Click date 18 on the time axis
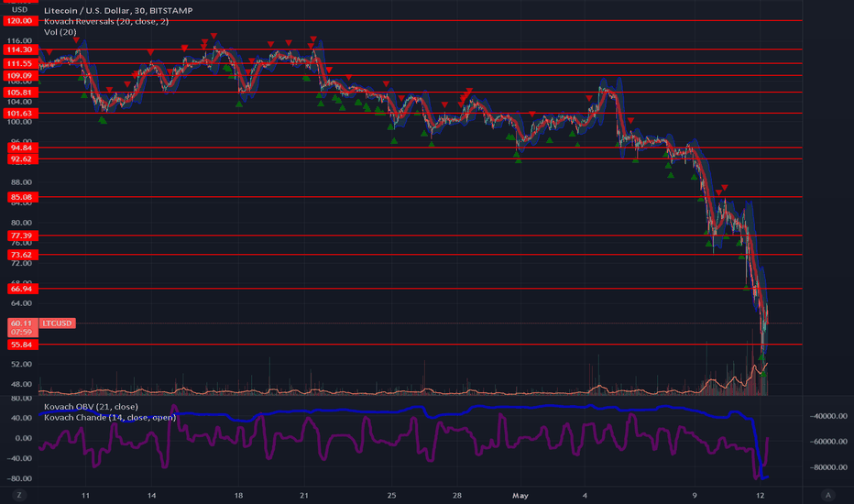The height and width of the screenshot is (504, 854). (x=238, y=495)
